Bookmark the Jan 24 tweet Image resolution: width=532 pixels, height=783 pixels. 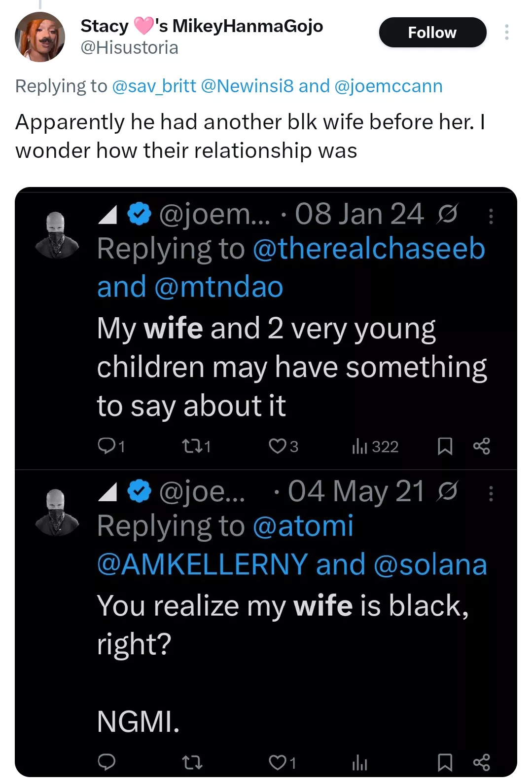(x=445, y=446)
